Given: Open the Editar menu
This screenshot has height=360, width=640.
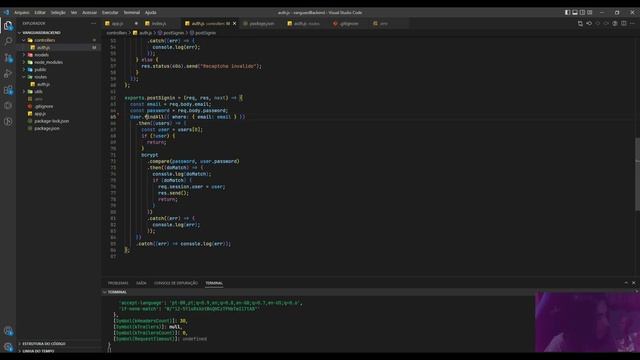Looking at the screenshot, I should point(40,13).
